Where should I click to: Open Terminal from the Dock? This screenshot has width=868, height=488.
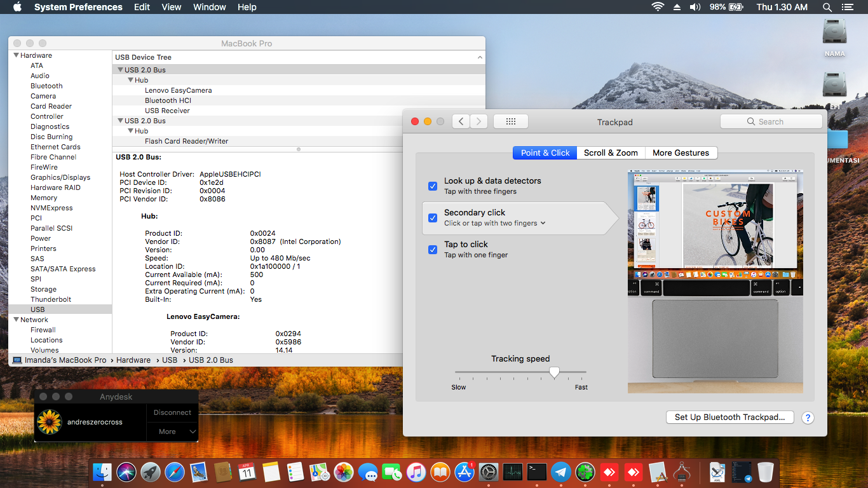point(536,472)
